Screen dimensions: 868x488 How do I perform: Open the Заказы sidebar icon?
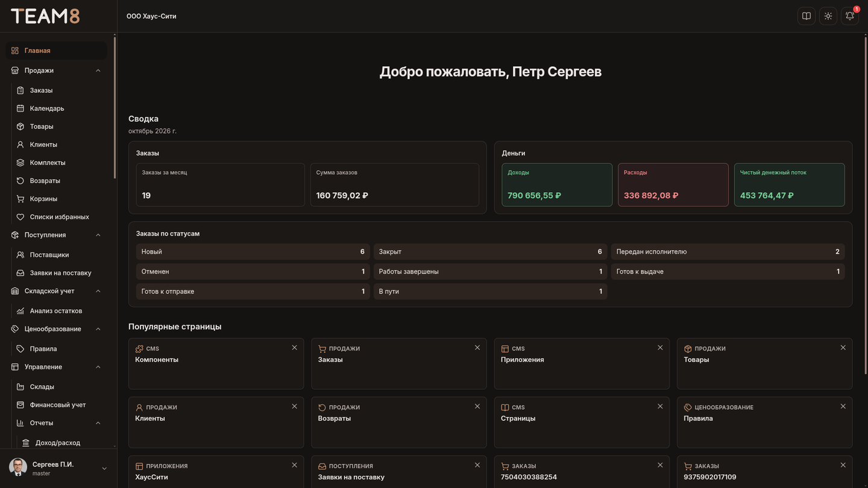[x=20, y=90]
